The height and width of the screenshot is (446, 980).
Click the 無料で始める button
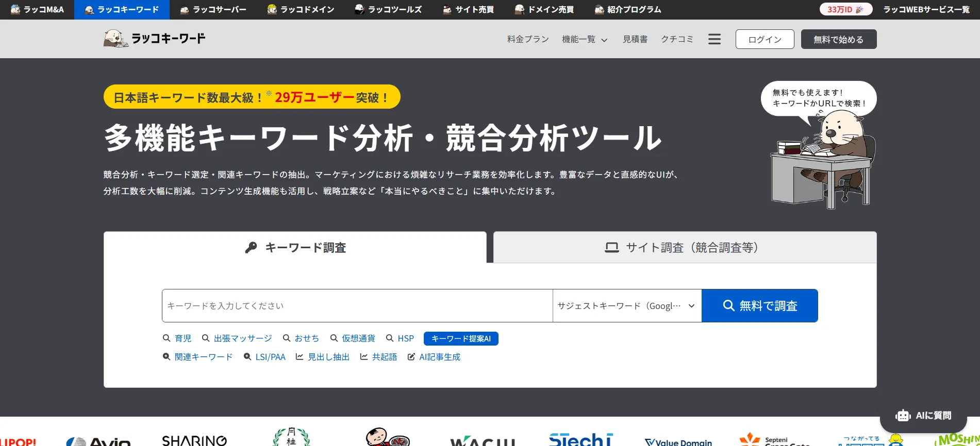tap(839, 39)
